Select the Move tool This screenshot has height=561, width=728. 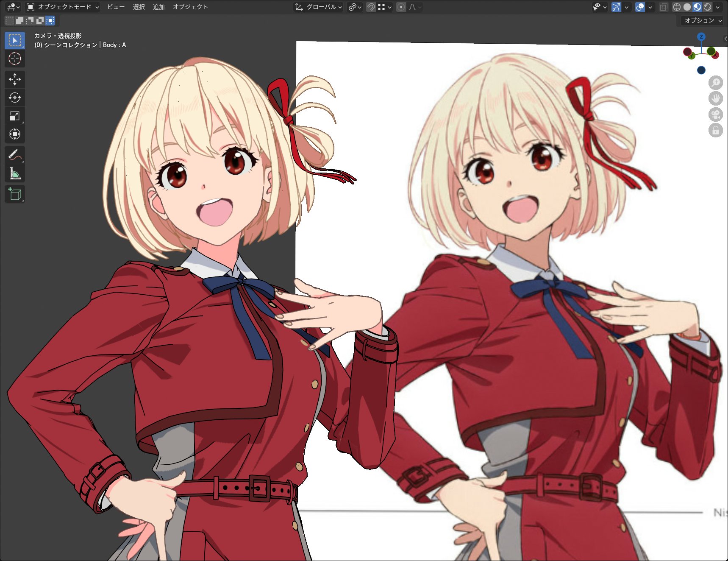(15, 79)
